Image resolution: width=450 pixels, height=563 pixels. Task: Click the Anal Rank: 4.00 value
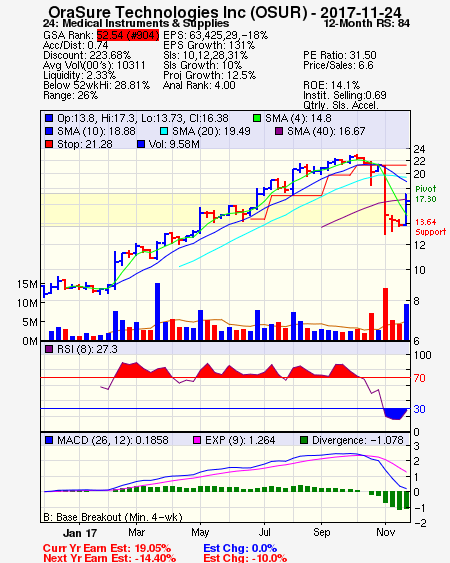pyautogui.click(x=199, y=85)
